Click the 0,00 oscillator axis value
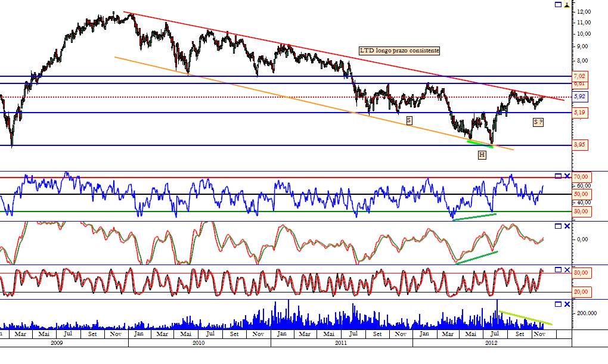608x364 pixels. [x=582, y=239]
